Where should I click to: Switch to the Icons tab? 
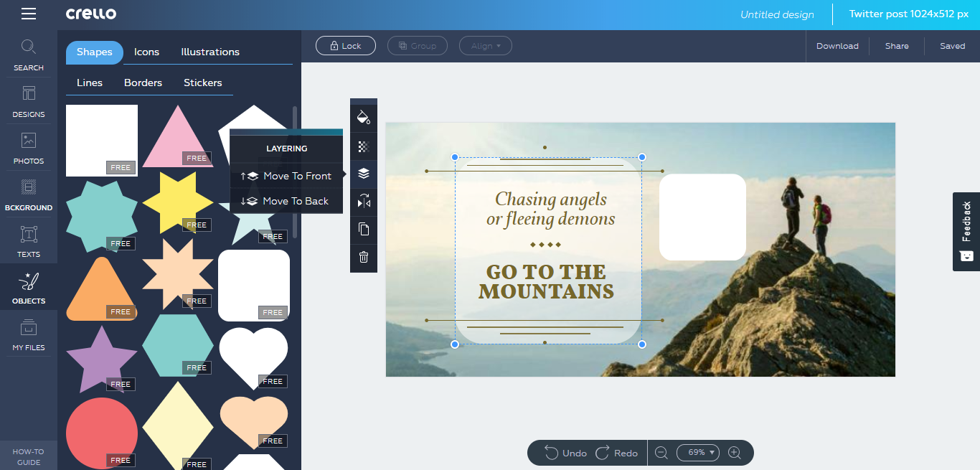(147, 52)
